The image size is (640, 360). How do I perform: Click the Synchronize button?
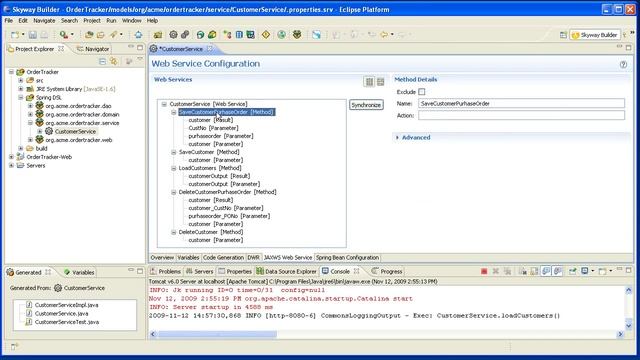click(x=366, y=105)
